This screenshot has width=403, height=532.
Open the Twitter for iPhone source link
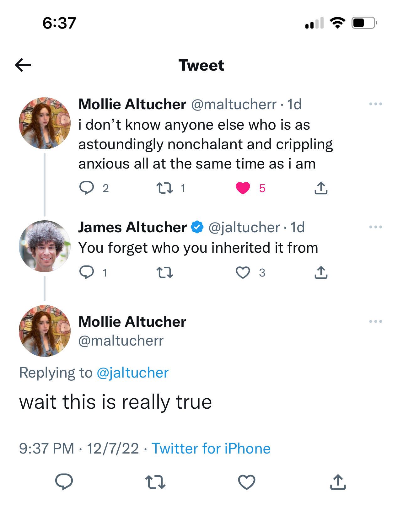pos(211,449)
